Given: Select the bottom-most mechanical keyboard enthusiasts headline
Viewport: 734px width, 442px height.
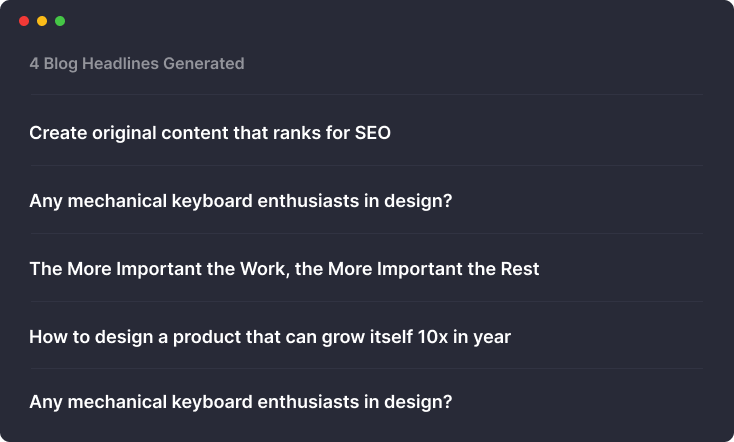Looking at the screenshot, I should tap(241, 402).
